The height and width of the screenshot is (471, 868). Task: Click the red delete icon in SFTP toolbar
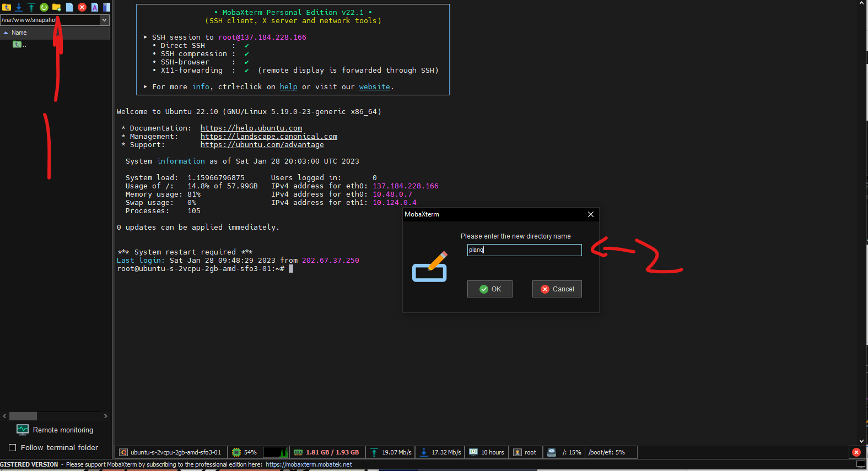coord(82,7)
